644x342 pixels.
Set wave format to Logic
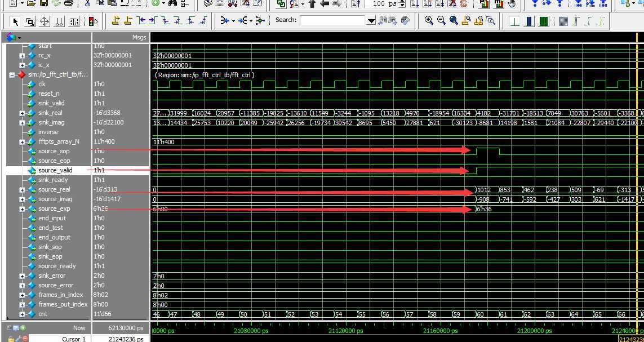[x=529, y=21]
